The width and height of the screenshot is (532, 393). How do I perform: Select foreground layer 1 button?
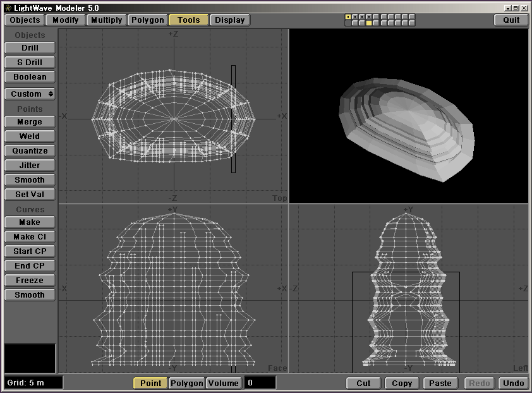pos(348,16)
